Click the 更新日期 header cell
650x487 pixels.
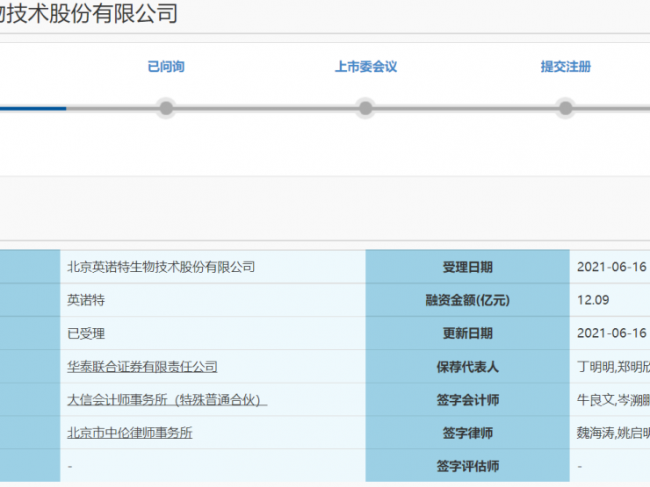coord(468,334)
